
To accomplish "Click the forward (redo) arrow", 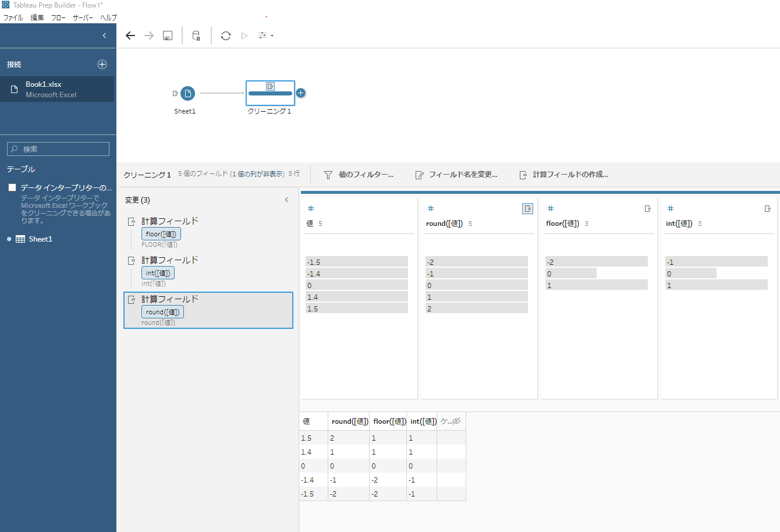I will pyautogui.click(x=149, y=36).
